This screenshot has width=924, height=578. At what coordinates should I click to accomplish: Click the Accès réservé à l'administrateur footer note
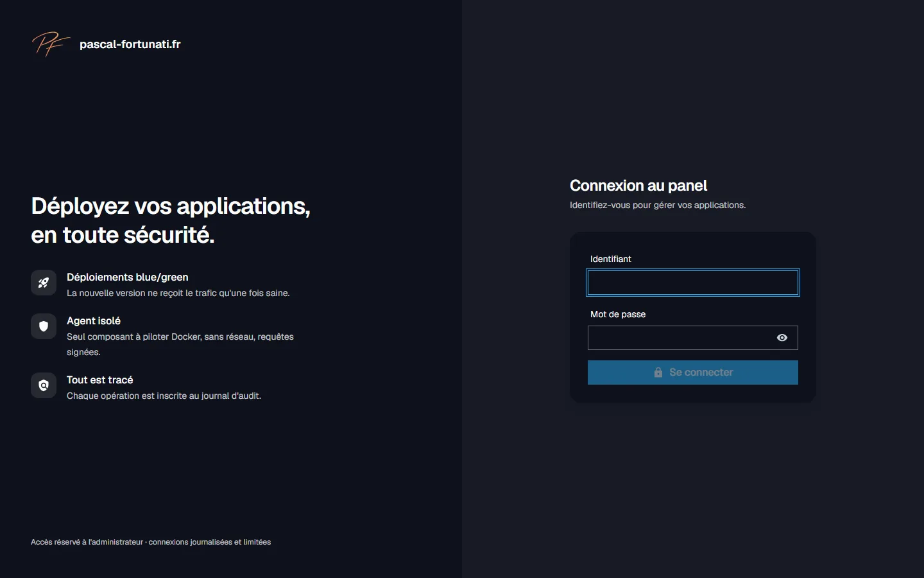tap(151, 542)
